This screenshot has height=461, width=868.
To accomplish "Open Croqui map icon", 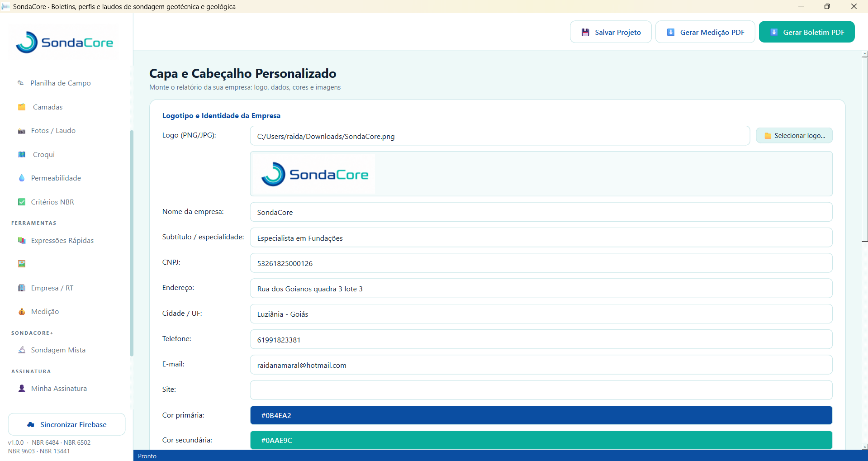I will 22,154.
